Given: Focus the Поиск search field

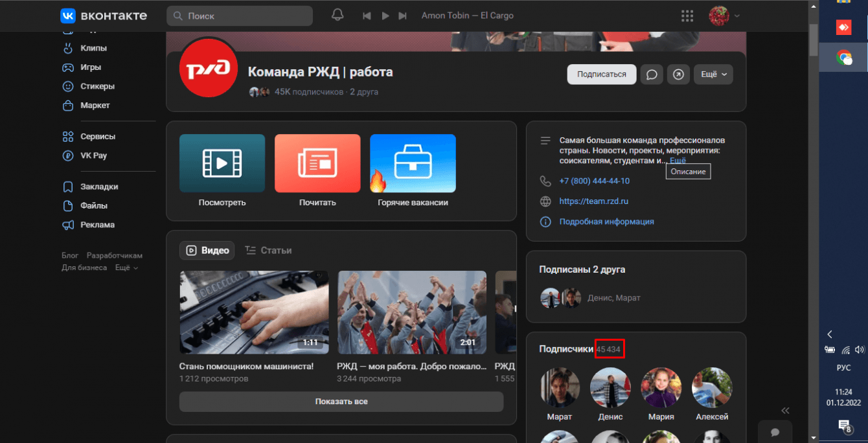Looking at the screenshot, I should 240,16.
